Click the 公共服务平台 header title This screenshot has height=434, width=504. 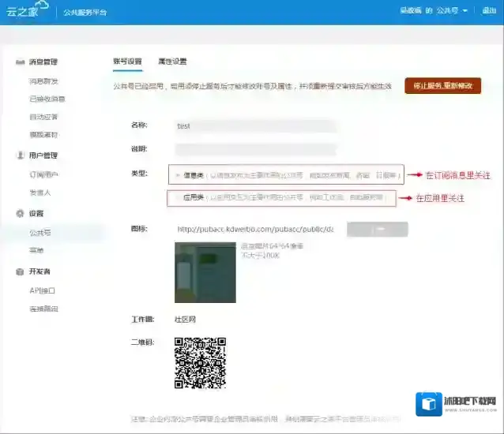tap(85, 13)
